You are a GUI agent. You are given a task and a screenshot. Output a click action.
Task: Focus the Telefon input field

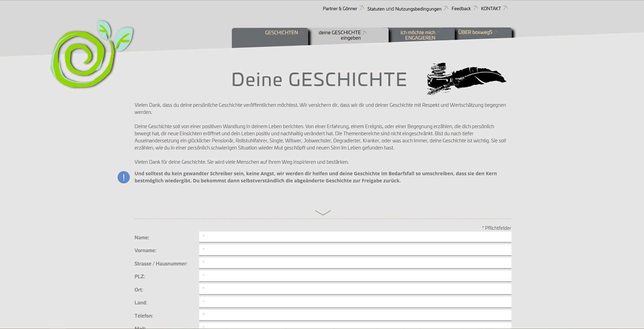point(355,315)
